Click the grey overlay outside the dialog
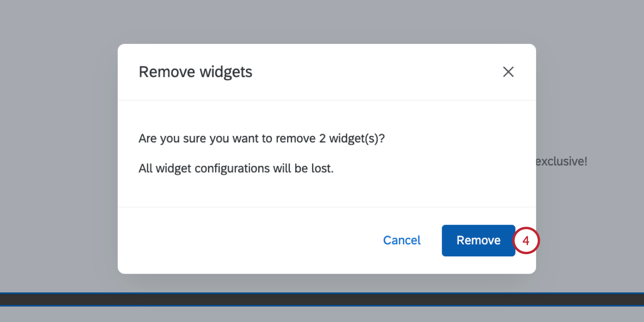The height and width of the screenshot is (322, 644). pyautogui.click(x=57, y=152)
